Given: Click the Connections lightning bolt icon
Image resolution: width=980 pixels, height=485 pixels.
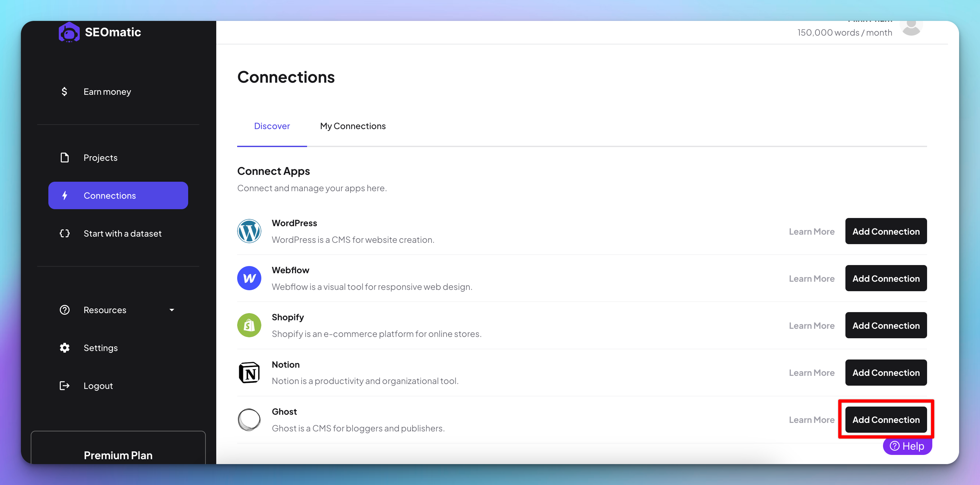Looking at the screenshot, I should click(x=65, y=196).
